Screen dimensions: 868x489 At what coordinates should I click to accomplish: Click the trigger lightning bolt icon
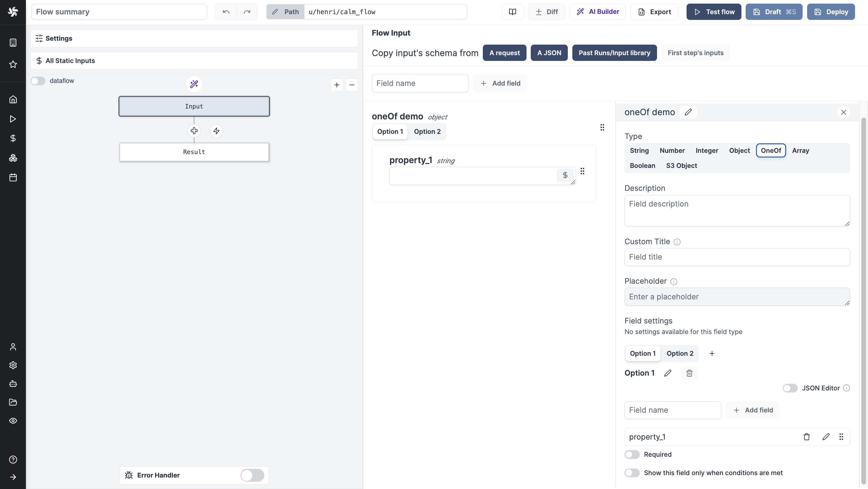pyautogui.click(x=216, y=131)
